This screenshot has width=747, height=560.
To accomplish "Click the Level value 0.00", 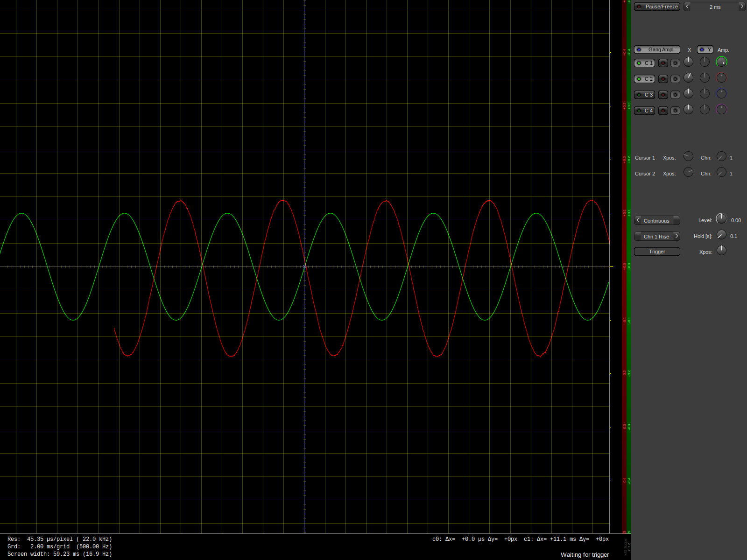I will click(x=736, y=220).
